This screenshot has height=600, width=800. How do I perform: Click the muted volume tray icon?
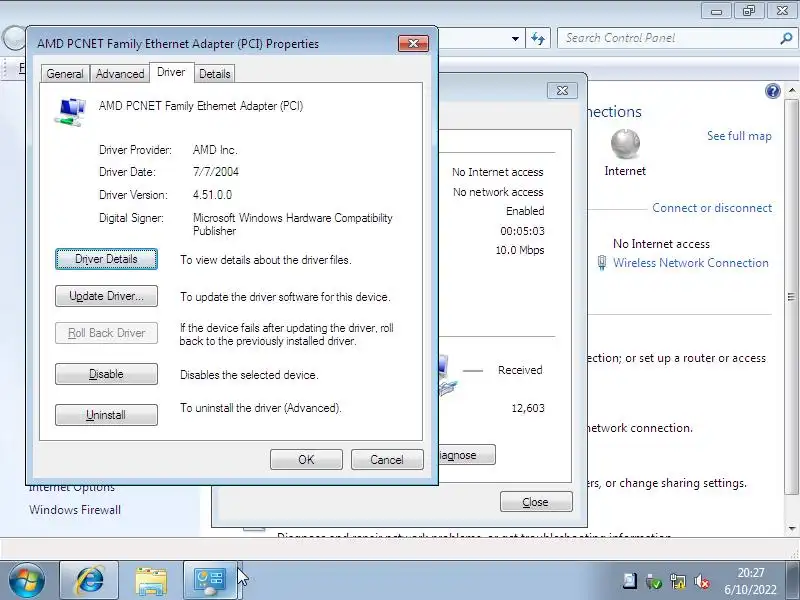coord(703,581)
